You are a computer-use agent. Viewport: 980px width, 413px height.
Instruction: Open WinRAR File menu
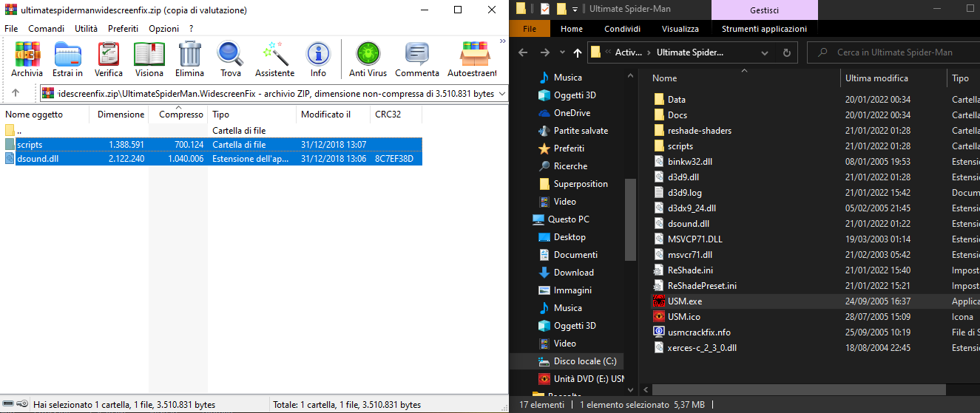tap(11, 28)
